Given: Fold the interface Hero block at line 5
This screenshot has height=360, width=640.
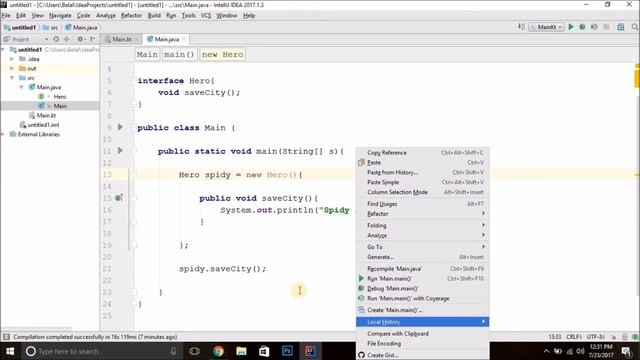Looking at the screenshot, I should click(134, 80).
